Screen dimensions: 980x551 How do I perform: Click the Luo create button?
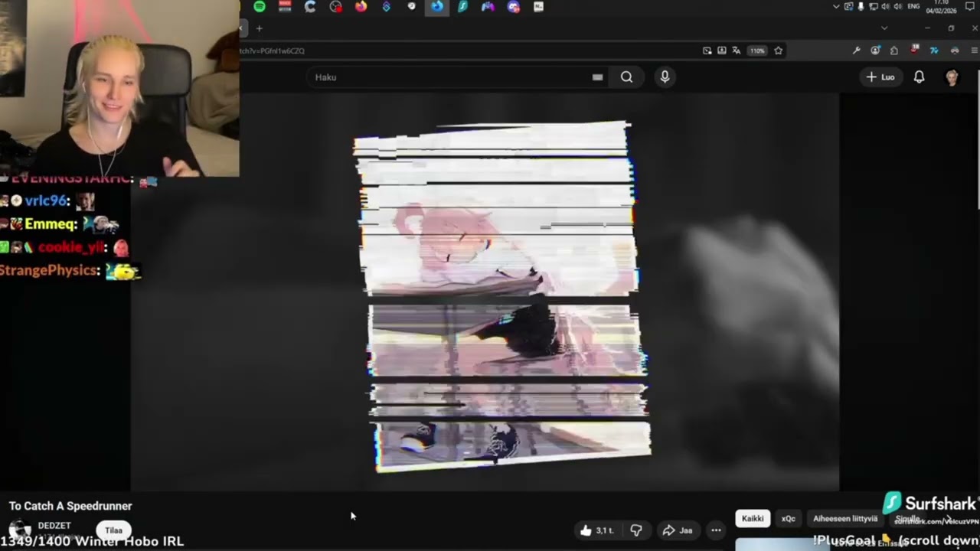pos(880,77)
